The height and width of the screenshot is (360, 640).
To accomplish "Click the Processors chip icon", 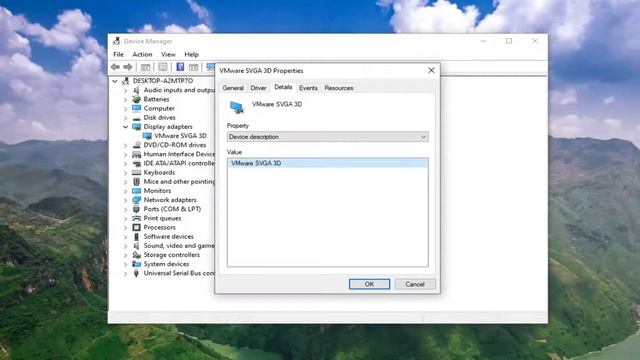I will coord(136,227).
